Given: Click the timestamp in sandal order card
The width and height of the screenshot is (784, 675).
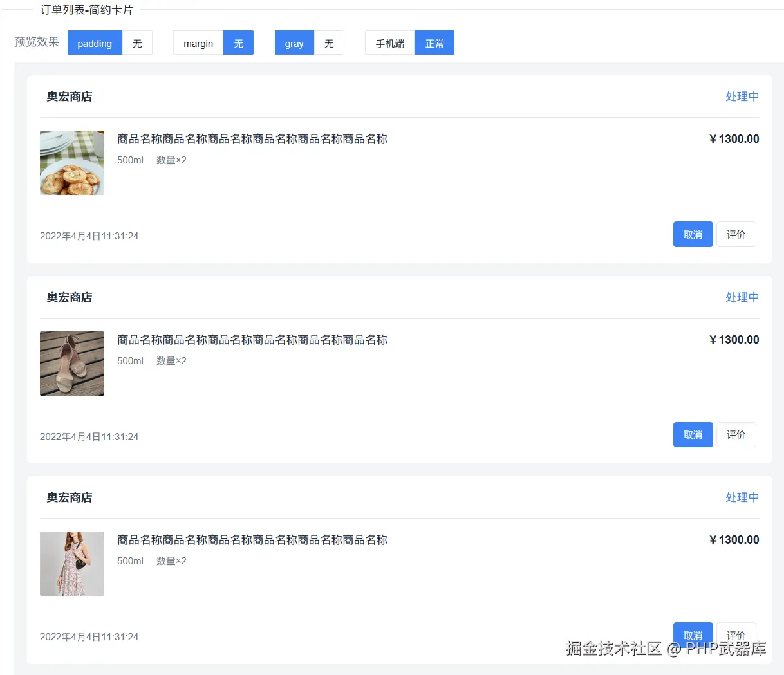Looking at the screenshot, I should (89, 437).
